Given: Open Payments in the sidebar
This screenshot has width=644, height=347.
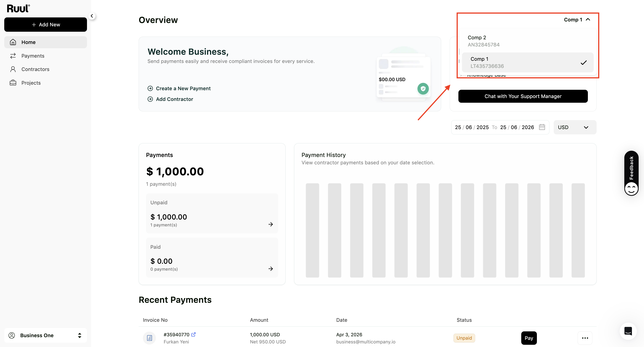Looking at the screenshot, I should [x=45, y=56].
